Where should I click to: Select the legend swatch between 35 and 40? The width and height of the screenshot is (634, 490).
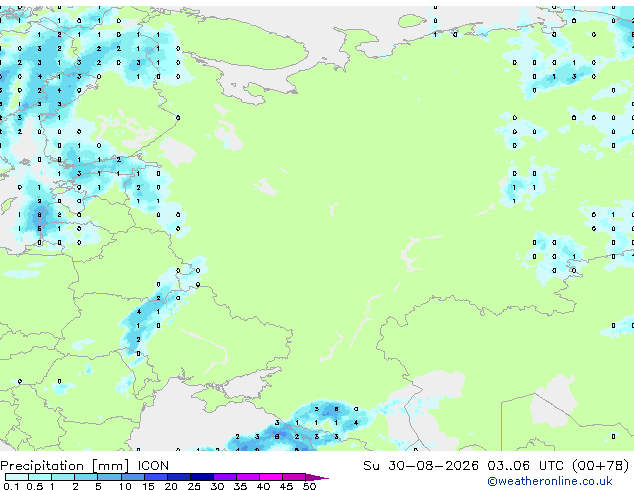248,477
